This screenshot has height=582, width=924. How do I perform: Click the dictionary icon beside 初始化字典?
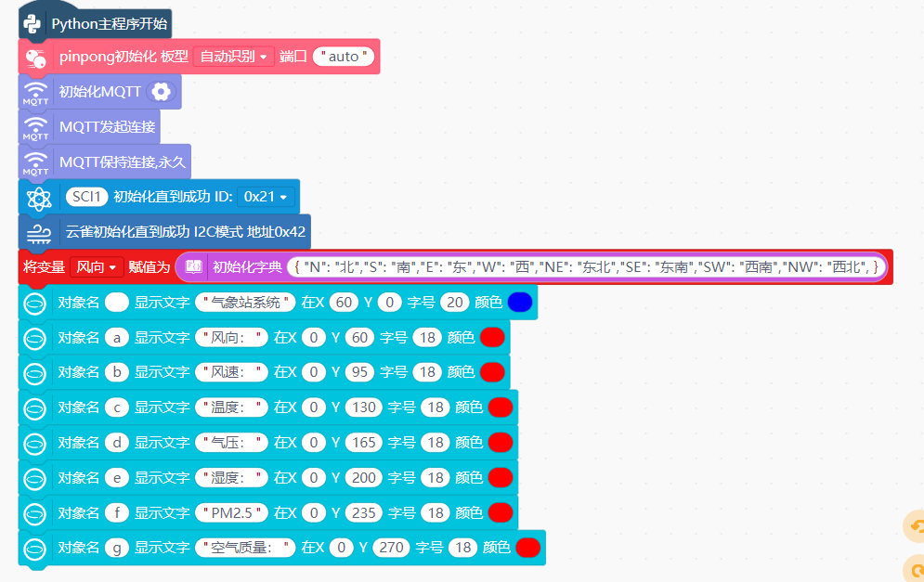(x=193, y=267)
